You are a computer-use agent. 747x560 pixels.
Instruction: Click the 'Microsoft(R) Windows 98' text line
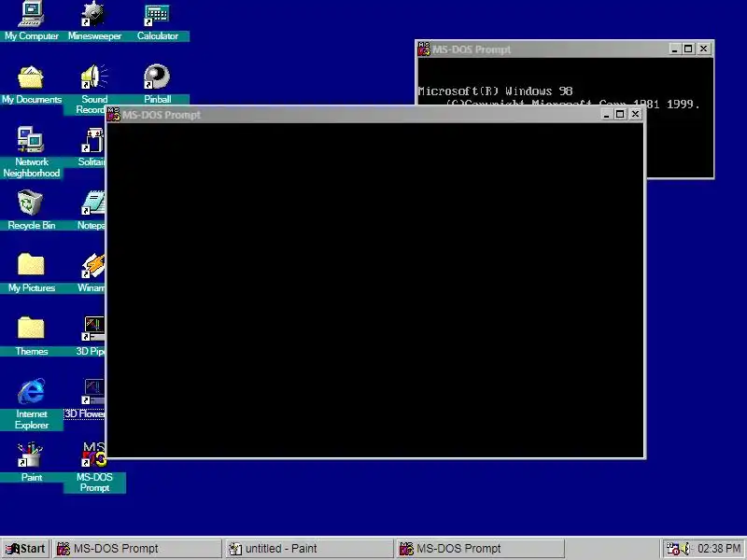(495, 91)
